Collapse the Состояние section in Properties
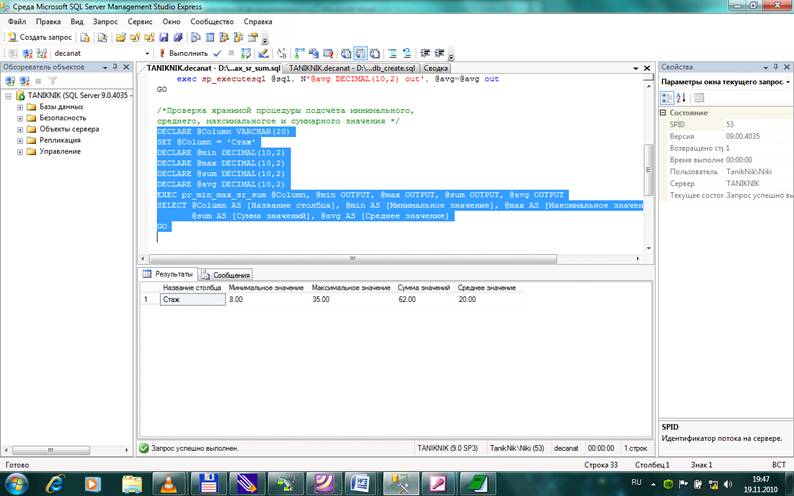The height and width of the screenshot is (496, 794). pos(662,113)
